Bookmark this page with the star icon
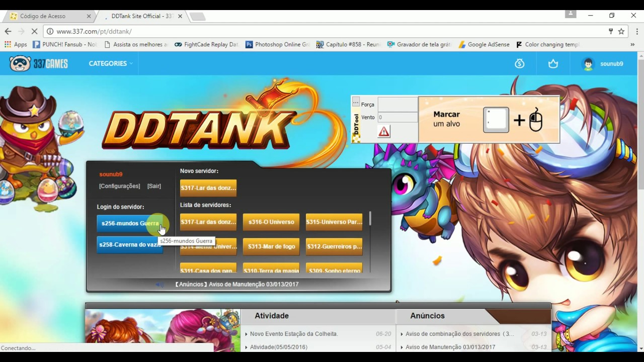Viewport: 644px width, 362px height. click(621, 31)
